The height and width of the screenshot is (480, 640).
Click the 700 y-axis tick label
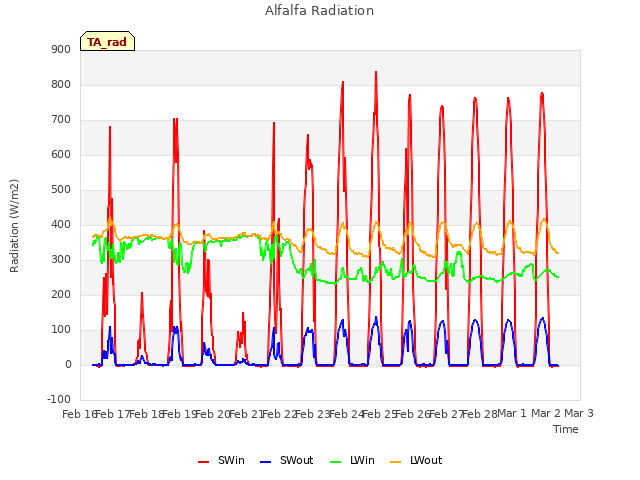(61, 120)
